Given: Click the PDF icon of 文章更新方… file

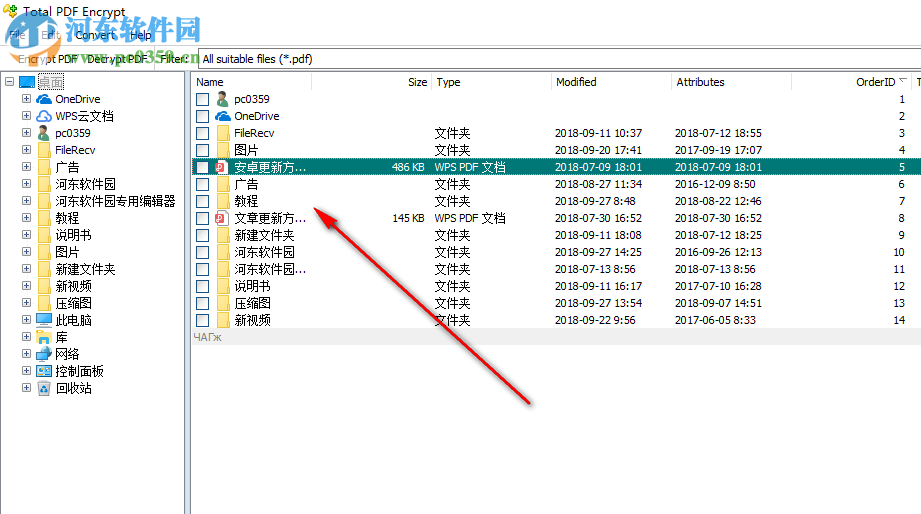Looking at the screenshot, I should (x=221, y=219).
